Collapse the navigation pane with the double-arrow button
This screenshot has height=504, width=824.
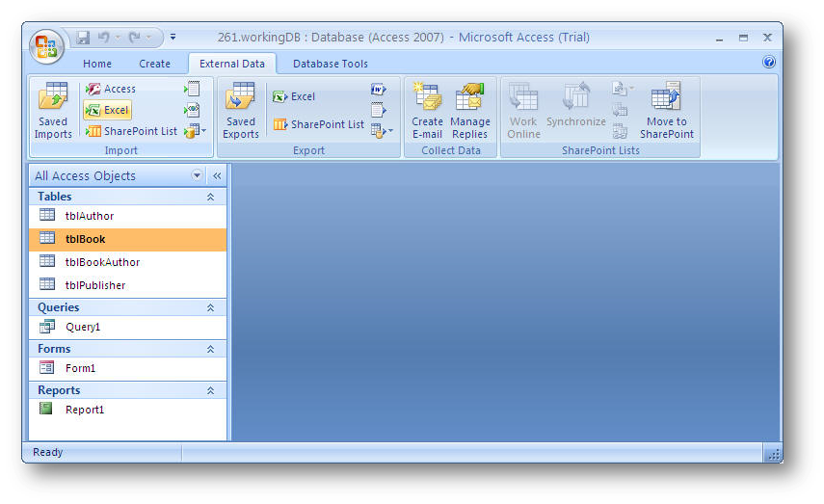point(217,175)
